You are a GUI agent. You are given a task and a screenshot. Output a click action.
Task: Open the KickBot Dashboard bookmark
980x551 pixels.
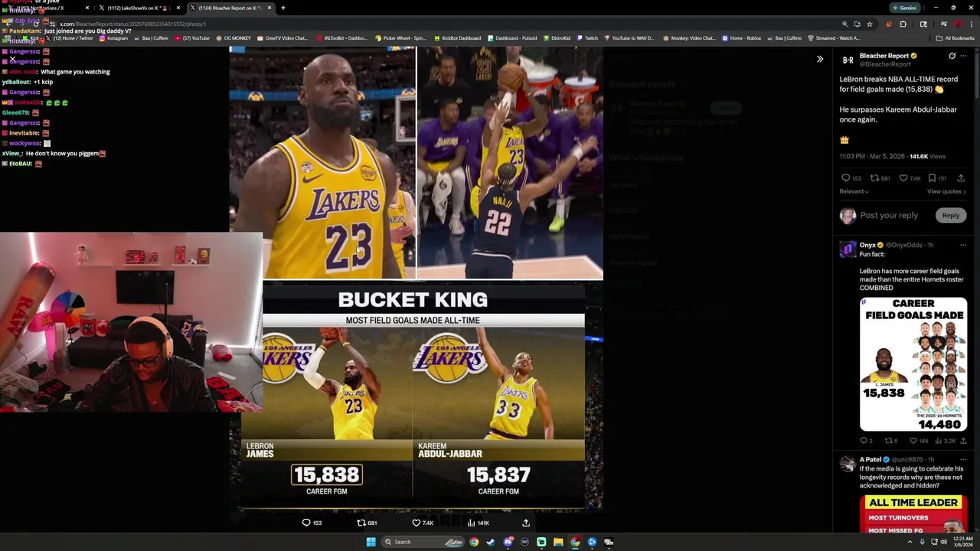point(457,37)
